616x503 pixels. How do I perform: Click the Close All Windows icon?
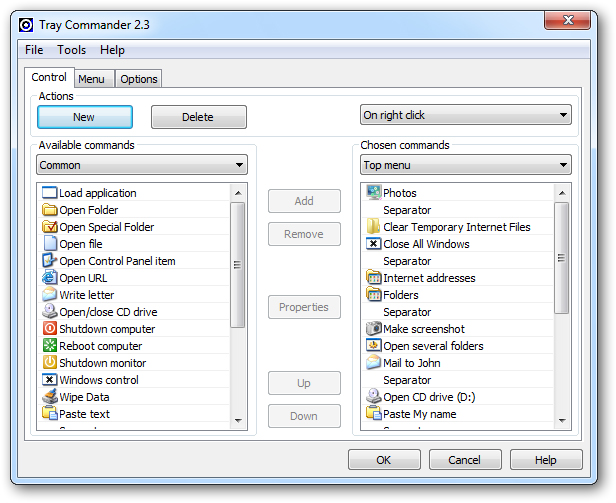373,244
